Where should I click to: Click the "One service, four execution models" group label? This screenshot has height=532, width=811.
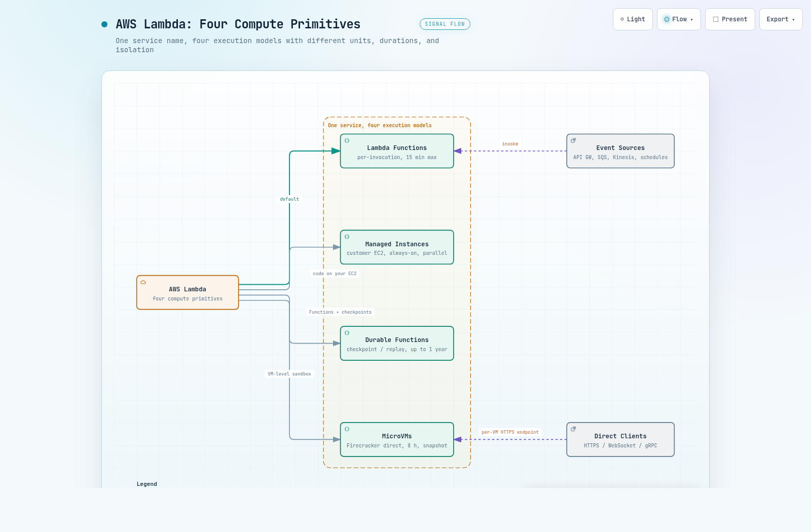point(380,126)
